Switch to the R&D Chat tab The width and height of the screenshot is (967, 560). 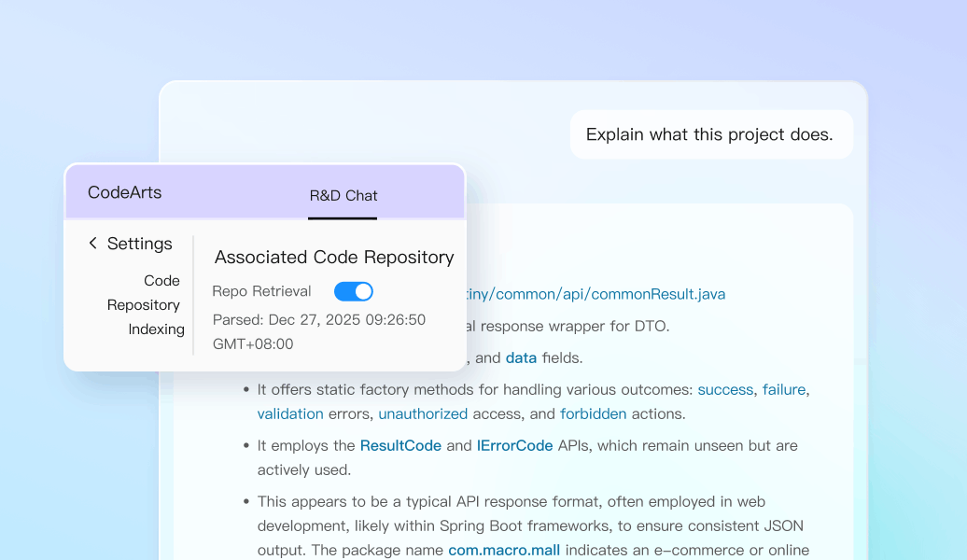(343, 196)
